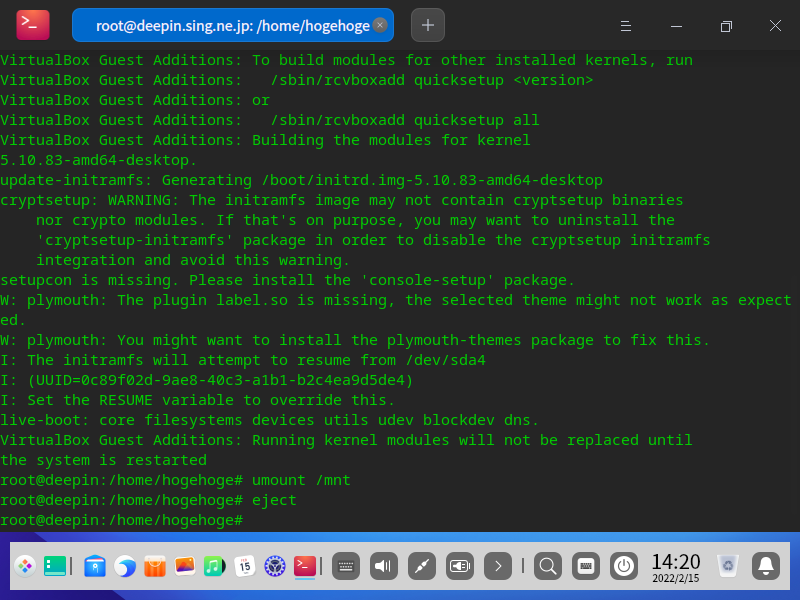Click the volume speaker tray icon
800x600 pixels.
[x=384, y=566]
